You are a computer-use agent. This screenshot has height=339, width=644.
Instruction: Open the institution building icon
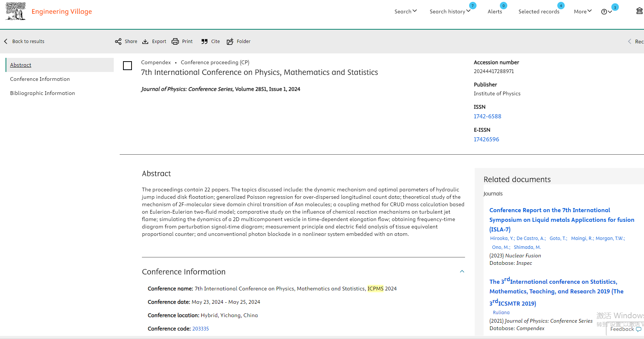[639, 11]
